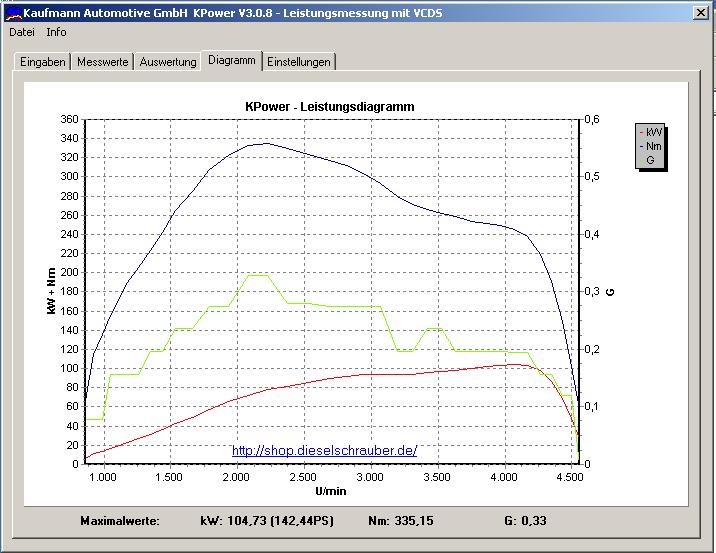Open the Info menu
Screen dimensions: 716x553
coord(56,32)
